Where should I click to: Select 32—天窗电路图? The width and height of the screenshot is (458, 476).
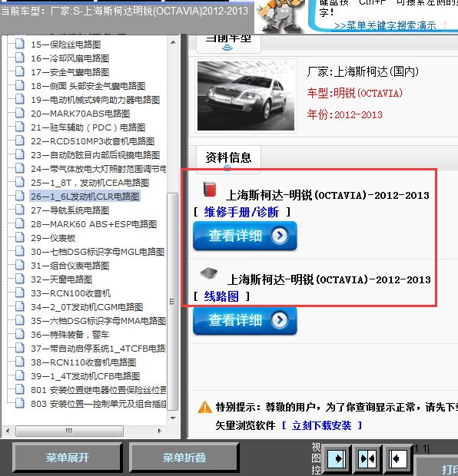[x=61, y=279]
